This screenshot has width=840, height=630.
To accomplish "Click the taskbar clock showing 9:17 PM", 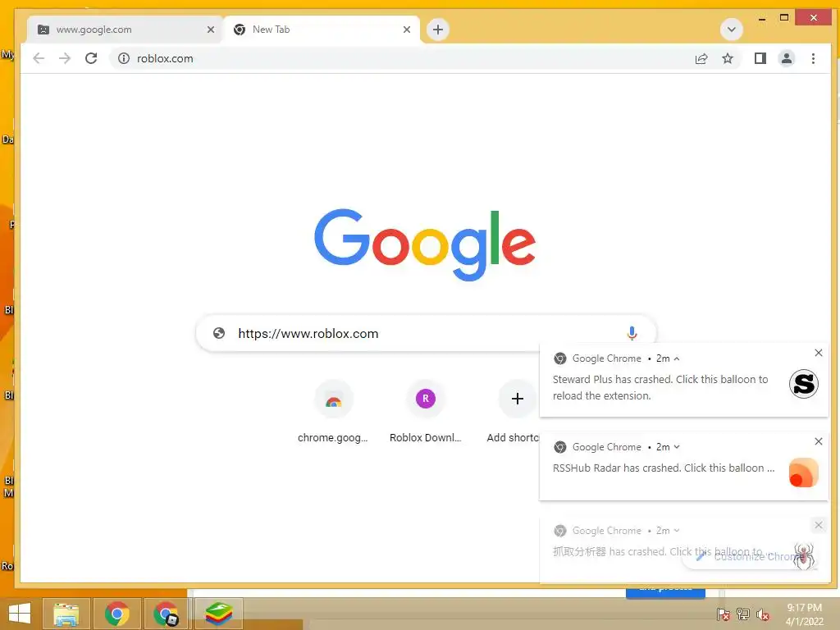I will pyautogui.click(x=804, y=614).
